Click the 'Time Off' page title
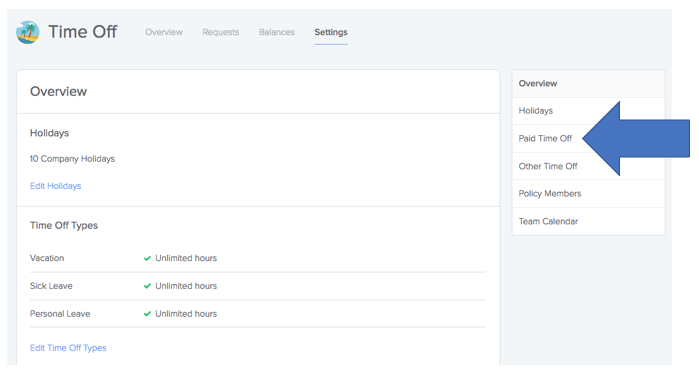Image resolution: width=699 pixels, height=373 pixels. (x=82, y=32)
